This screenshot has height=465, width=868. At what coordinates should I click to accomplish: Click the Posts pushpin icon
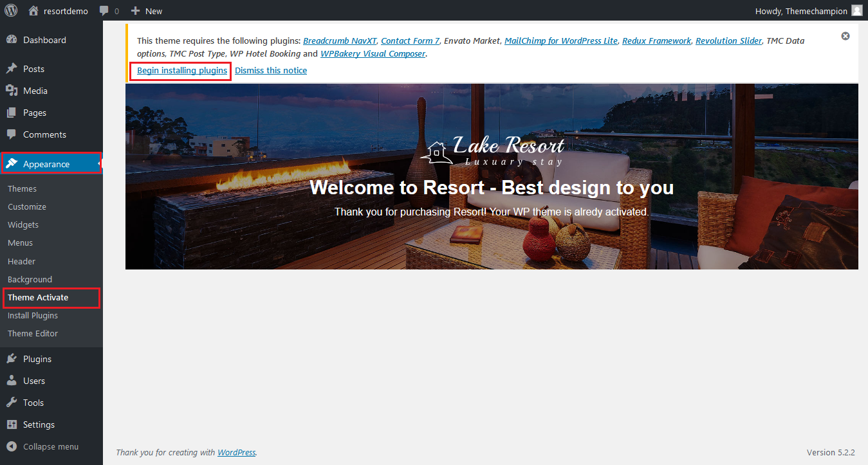click(12, 69)
